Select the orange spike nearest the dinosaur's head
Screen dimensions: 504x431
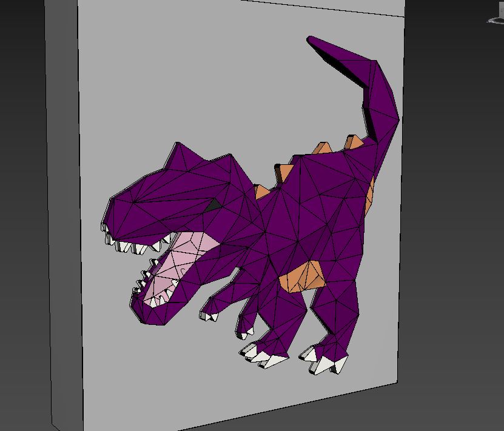[x=261, y=192]
